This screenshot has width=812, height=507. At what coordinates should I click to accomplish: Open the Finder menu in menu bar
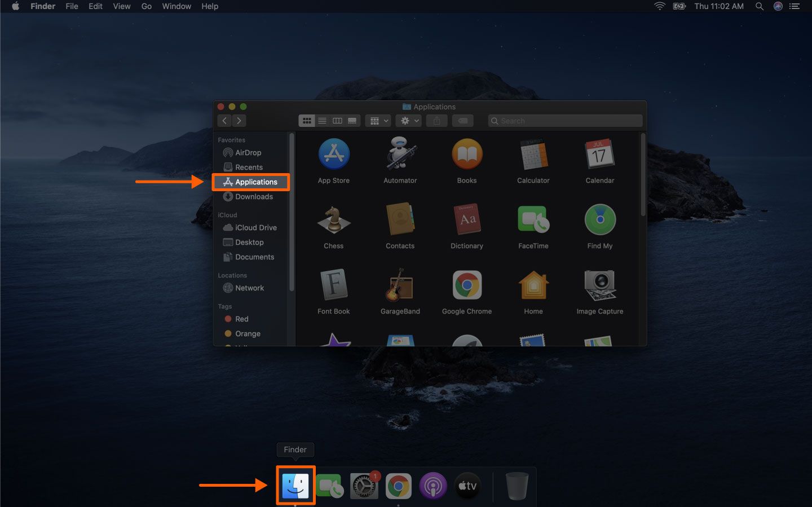click(43, 6)
